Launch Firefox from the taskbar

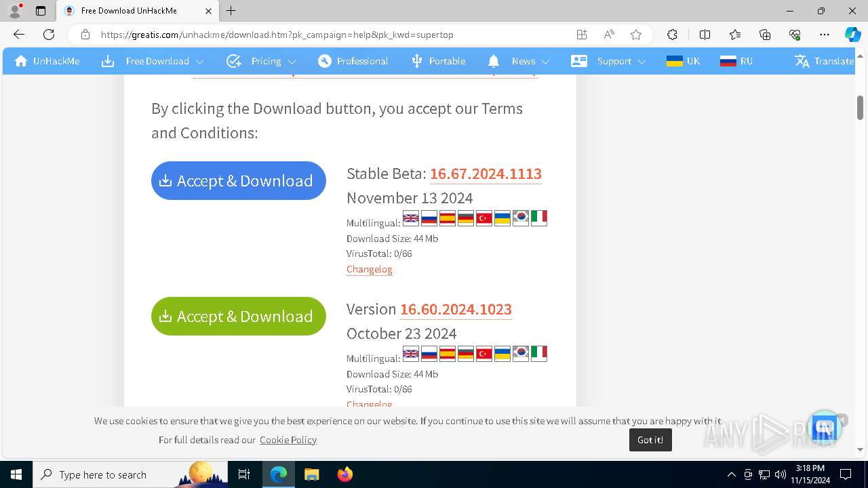pos(344,474)
